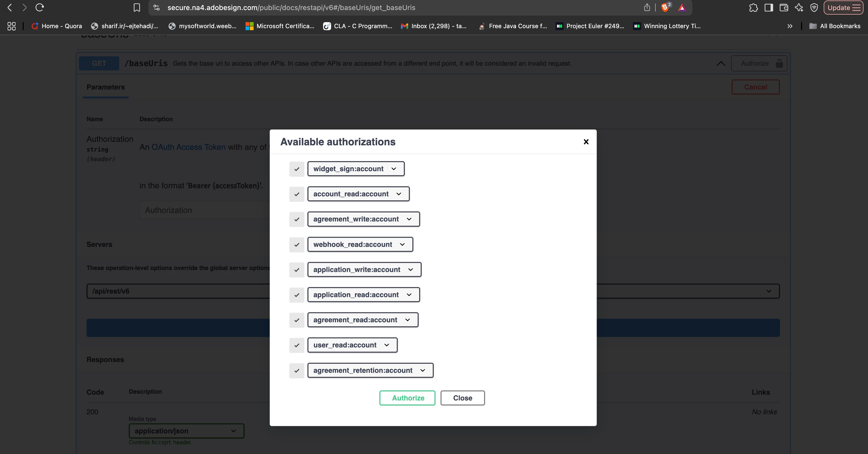This screenshot has height=454, width=868.
Task: Open the All Bookmarks folder
Action: coord(835,26)
